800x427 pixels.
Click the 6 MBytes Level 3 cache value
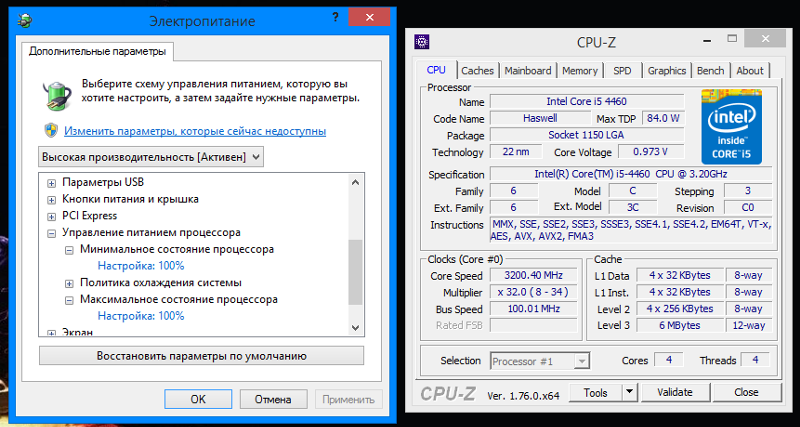click(680, 325)
